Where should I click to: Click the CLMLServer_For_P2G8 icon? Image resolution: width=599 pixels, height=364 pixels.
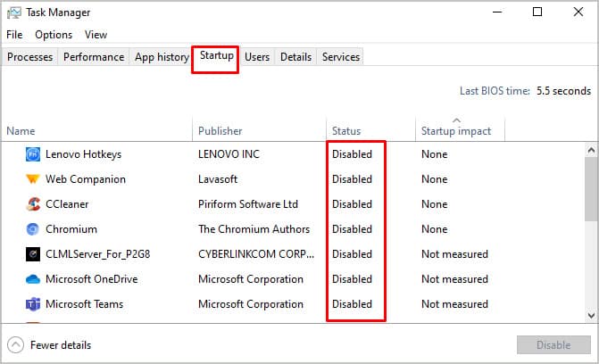(33, 254)
